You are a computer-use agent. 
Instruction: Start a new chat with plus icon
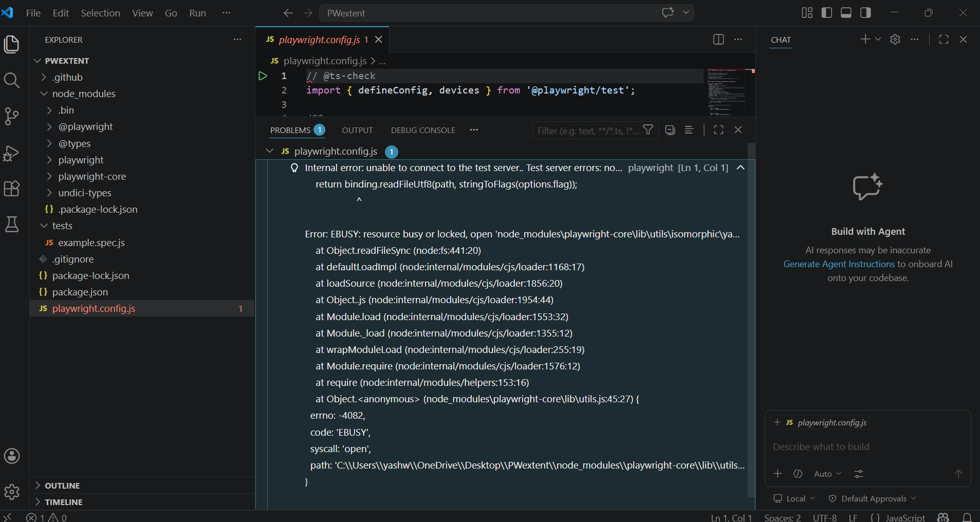[x=865, y=40]
